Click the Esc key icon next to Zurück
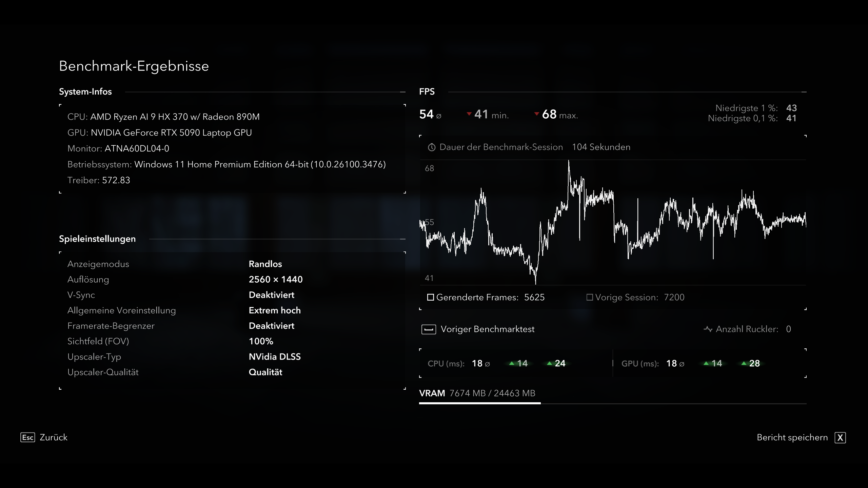 pos(28,438)
